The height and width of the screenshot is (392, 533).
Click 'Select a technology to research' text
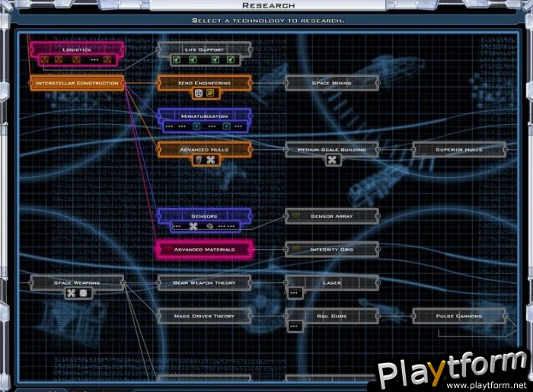(268, 21)
